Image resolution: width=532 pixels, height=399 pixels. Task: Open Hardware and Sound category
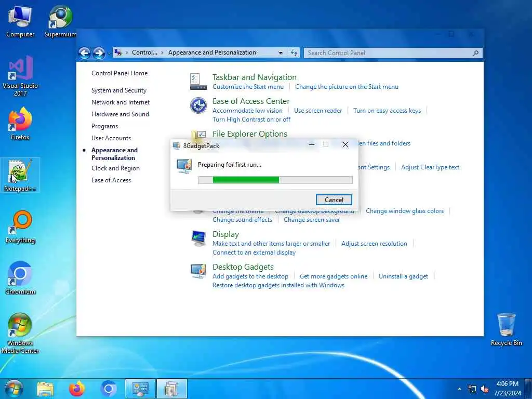[x=120, y=114]
